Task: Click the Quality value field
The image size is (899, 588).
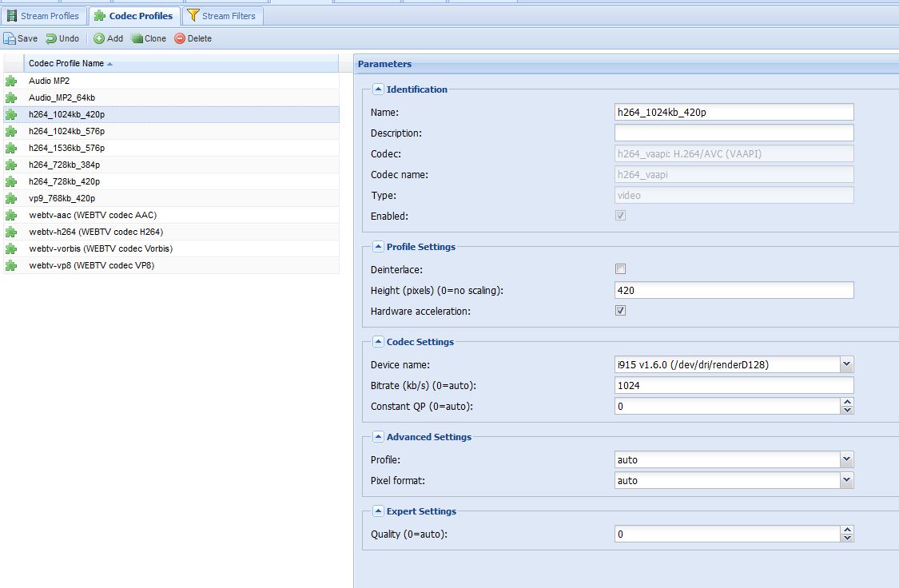Action: [x=727, y=534]
